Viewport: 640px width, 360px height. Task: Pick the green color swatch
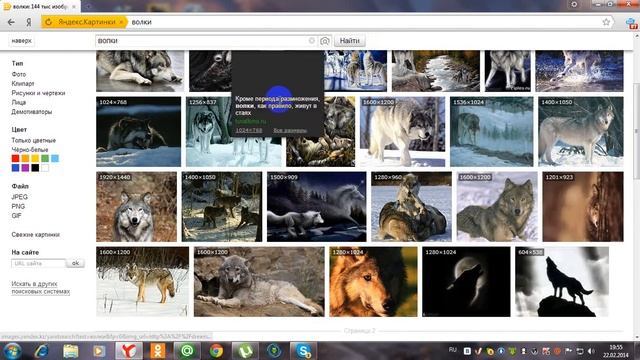pyautogui.click(x=45, y=158)
